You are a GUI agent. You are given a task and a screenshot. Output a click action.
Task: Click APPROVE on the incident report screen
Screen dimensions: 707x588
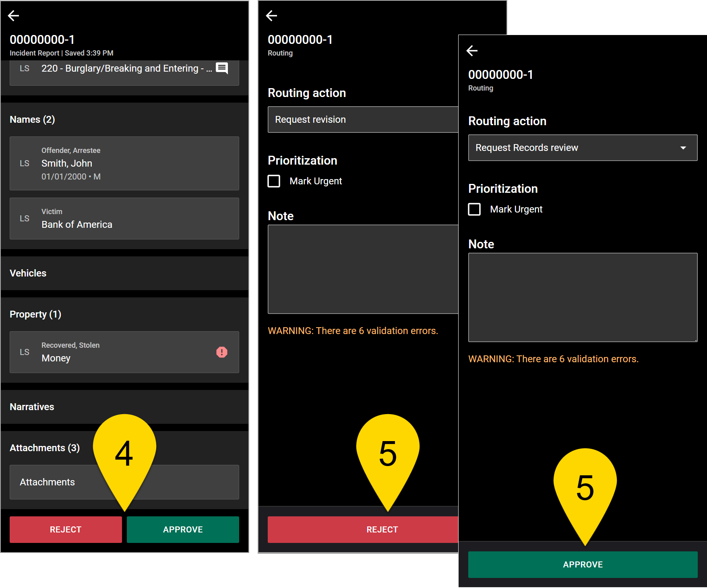183,529
